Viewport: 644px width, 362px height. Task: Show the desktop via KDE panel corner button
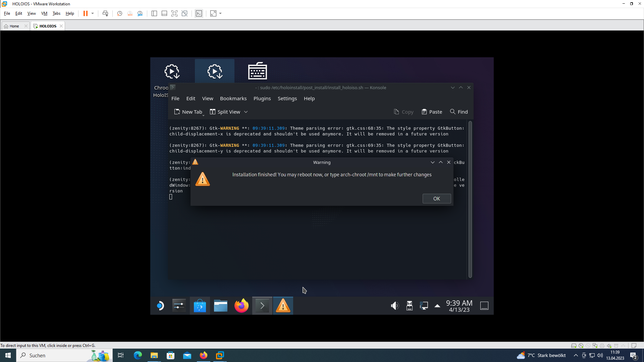[x=484, y=305]
